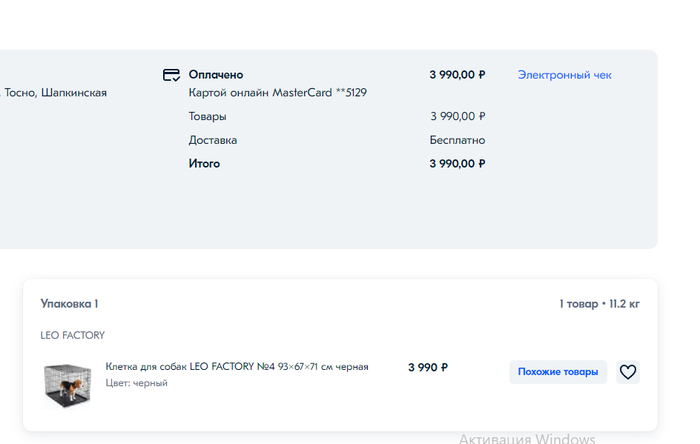The image size is (700, 444).
Task: Add the dog cage to favorites with heart icon
Action: (x=628, y=372)
